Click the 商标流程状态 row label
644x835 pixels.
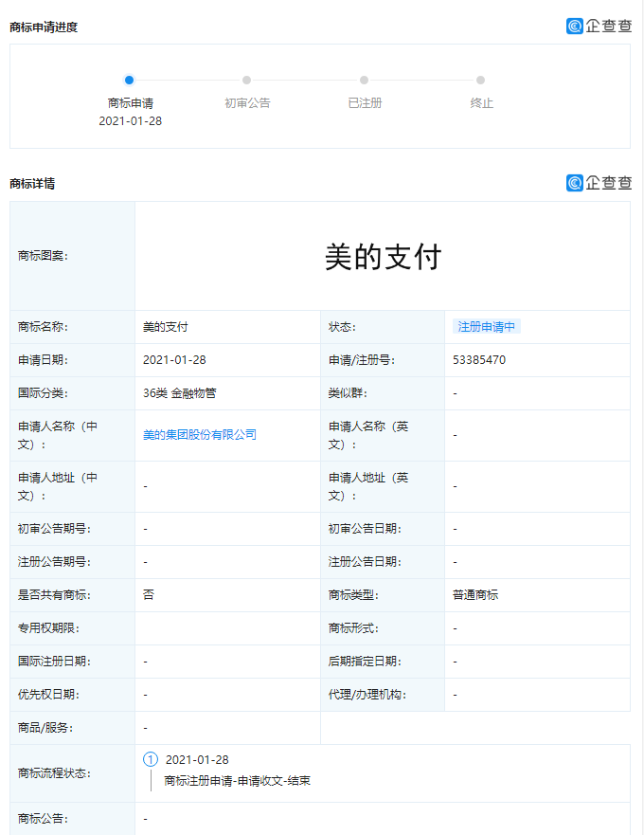coord(54,772)
